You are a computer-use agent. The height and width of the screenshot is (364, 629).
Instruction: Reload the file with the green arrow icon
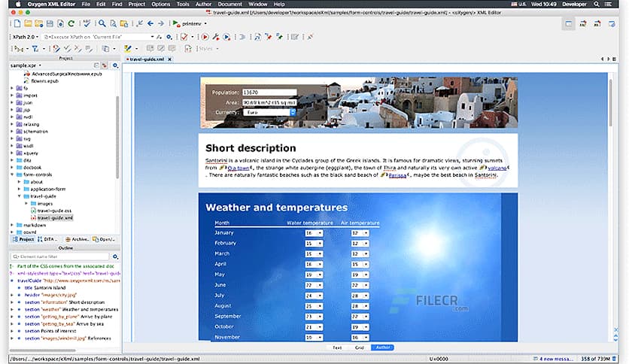click(71, 23)
